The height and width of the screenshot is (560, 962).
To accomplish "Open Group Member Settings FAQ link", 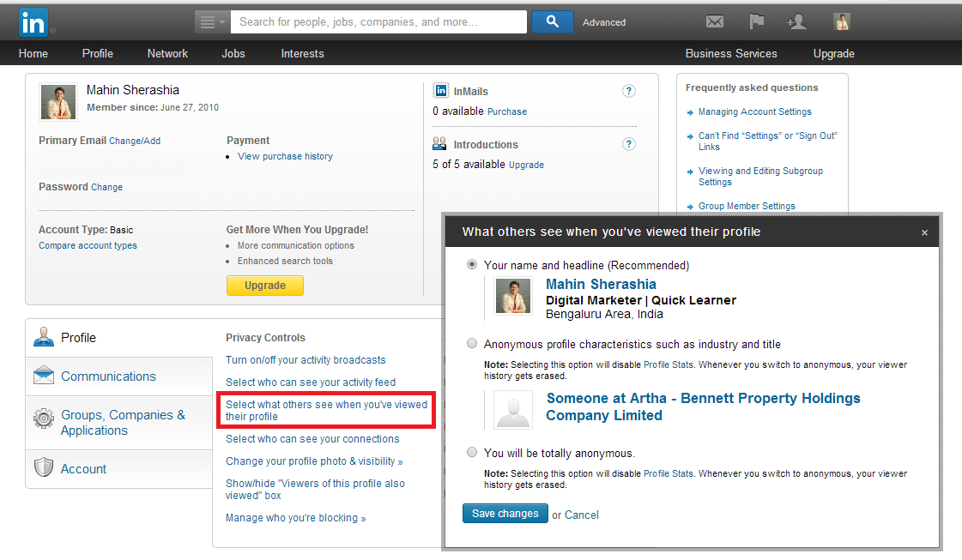I will click(747, 206).
